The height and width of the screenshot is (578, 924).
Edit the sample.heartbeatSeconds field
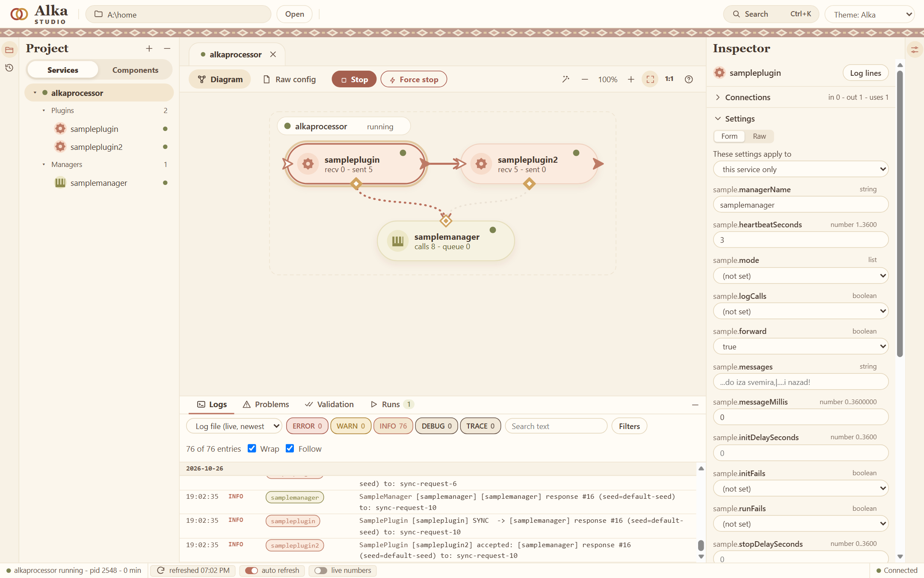801,240
